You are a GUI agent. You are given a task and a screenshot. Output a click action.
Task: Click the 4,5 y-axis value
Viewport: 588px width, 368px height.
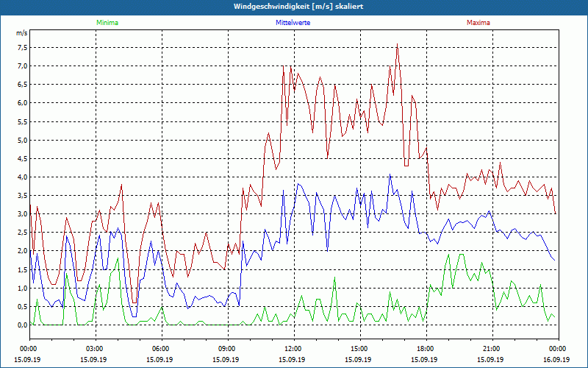[22, 158]
